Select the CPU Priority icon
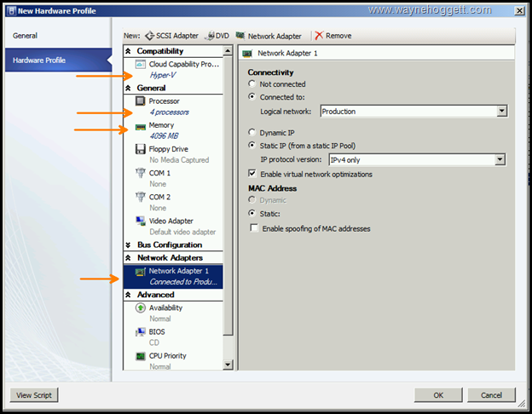Screen dimensions: 532x414 pos(140,356)
